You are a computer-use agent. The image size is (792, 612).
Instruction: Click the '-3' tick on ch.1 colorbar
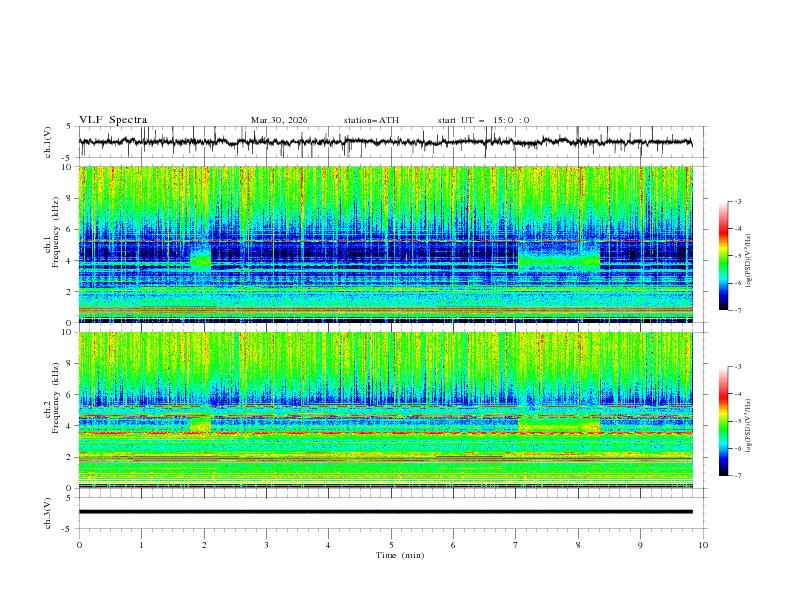tap(737, 201)
